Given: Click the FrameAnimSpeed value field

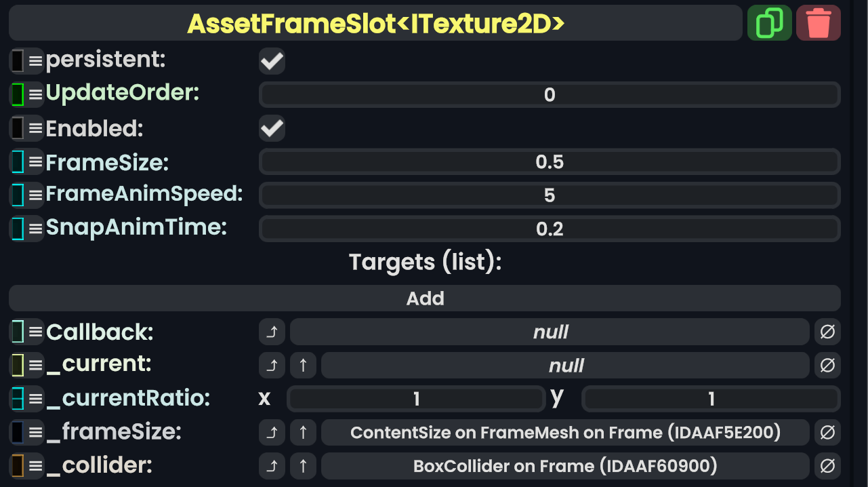Looking at the screenshot, I should (550, 195).
